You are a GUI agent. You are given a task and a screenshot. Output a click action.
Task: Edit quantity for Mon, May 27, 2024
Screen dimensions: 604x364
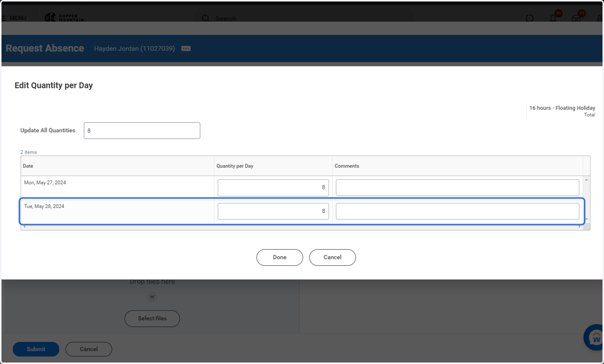pyautogui.click(x=273, y=187)
